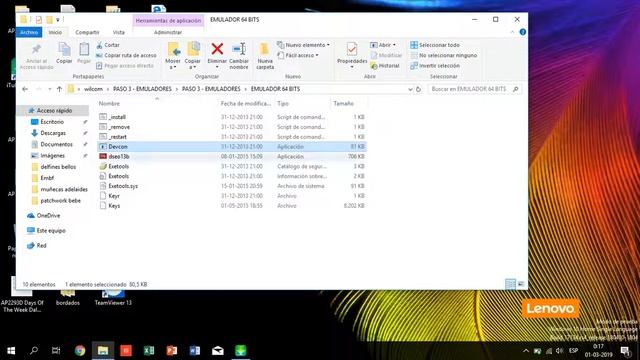Click the refresh button in address bar
This screenshot has height=360, width=640.
pos(418,89)
